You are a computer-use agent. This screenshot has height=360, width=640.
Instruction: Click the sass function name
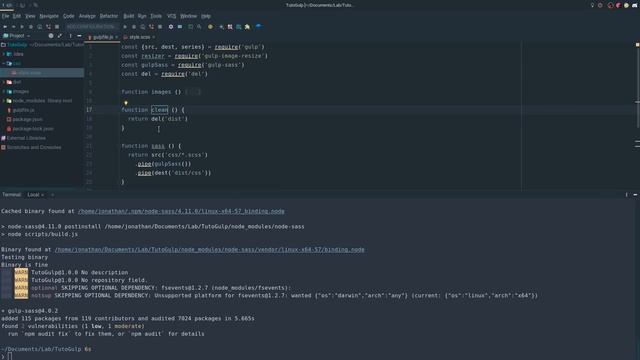(158, 146)
